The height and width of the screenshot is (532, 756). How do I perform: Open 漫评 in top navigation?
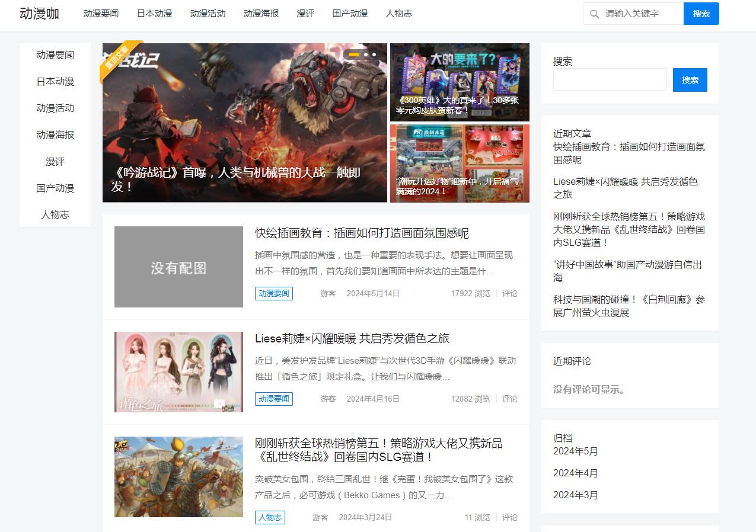(x=305, y=14)
